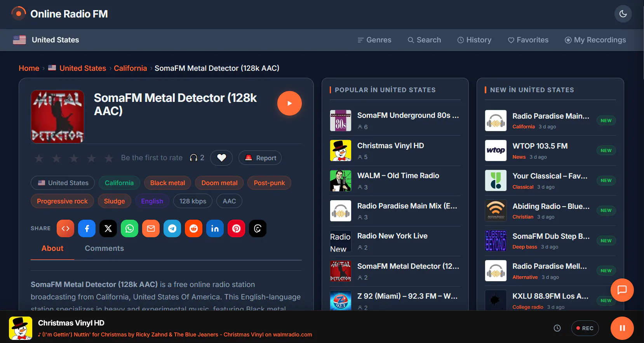Open Abiding Radio – Blue station
Image resolution: width=644 pixels, height=343 pixels.
point(550,211)
